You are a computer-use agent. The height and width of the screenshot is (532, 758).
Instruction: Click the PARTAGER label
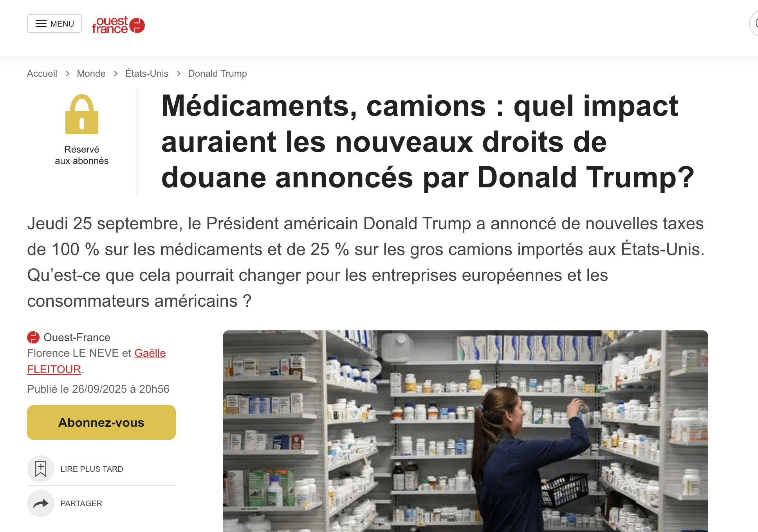tap(81, 503)
